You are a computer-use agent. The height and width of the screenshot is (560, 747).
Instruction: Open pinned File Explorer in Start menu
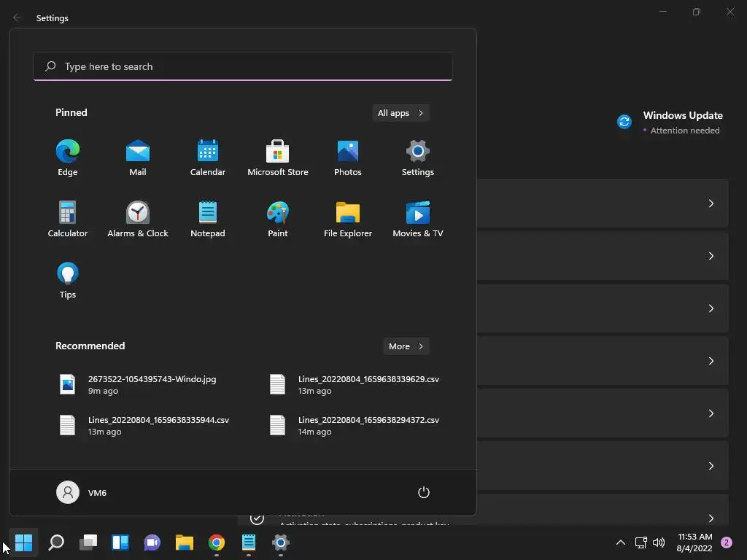point(348,219)
